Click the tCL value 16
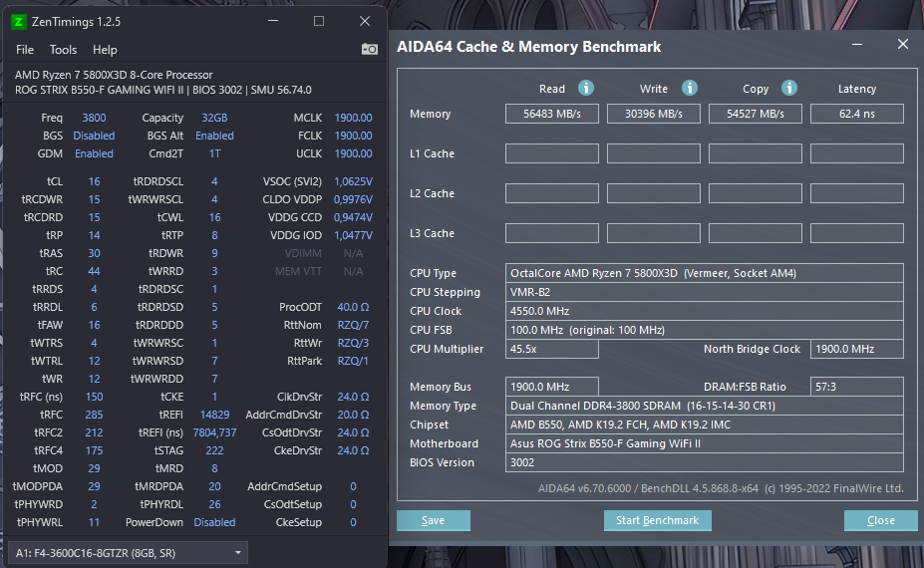924x568 pixels. (x=95, y=181)
